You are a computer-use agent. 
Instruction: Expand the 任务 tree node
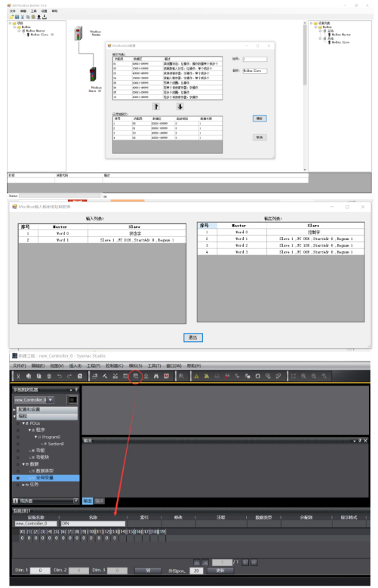(x=23, y=485)
